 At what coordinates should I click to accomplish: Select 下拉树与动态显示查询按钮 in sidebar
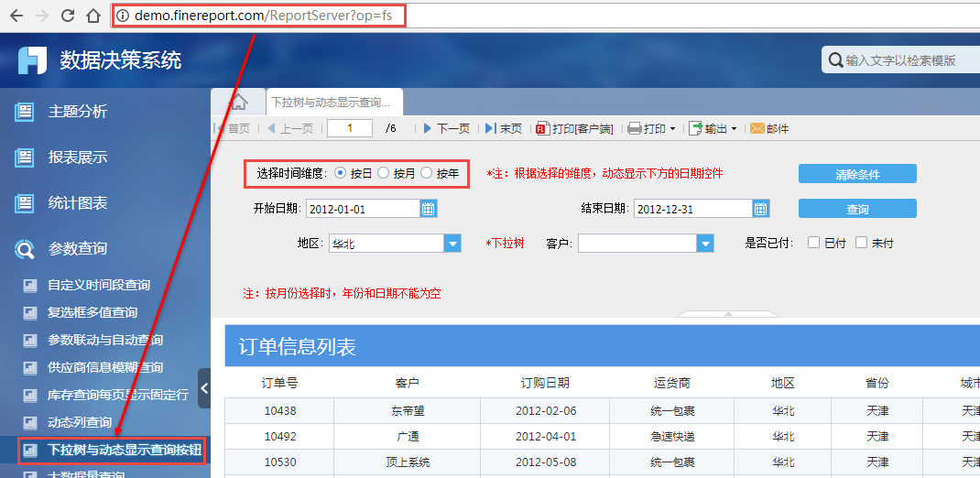tap(125, 450)
